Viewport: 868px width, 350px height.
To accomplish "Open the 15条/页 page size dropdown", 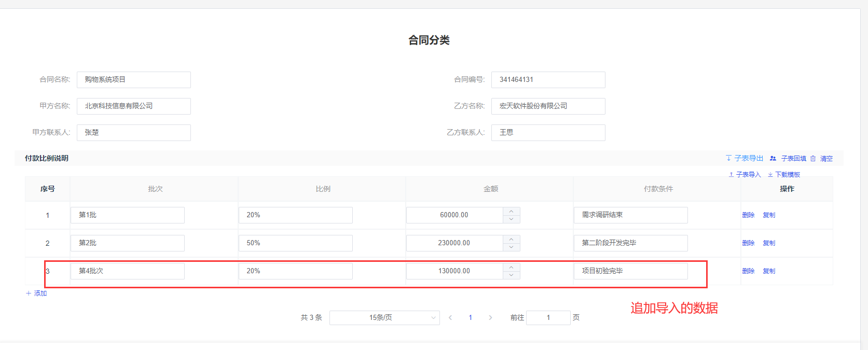I will click(384, 318).
